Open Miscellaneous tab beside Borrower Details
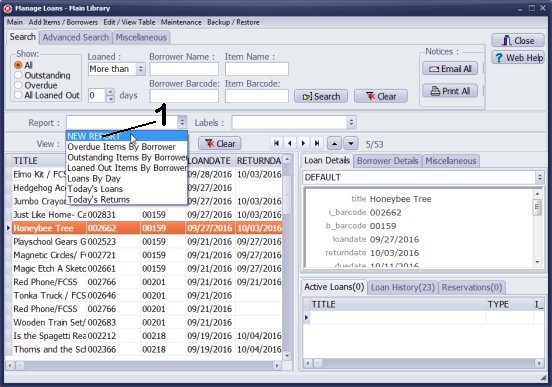Image resolution: width=552 pixels, height=387 pixels. pos(451,161)
